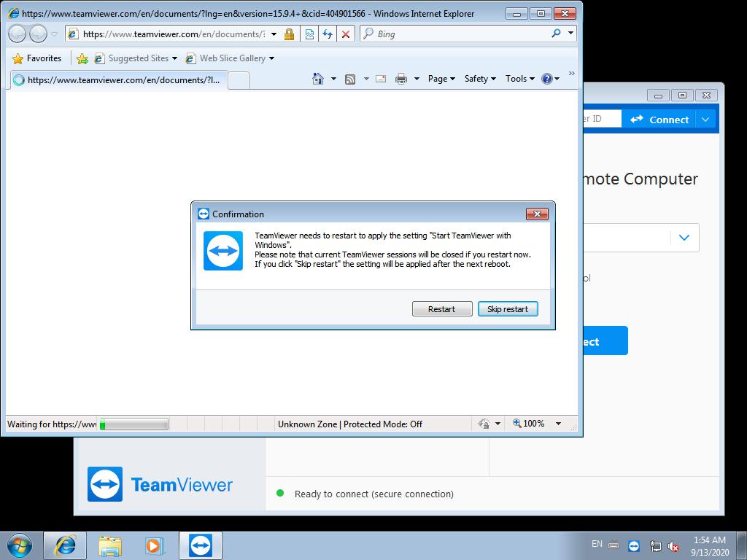This screenshot has width=747, height=560.
Task: Go back in Internet Explorer
Action: click(18, 34)
